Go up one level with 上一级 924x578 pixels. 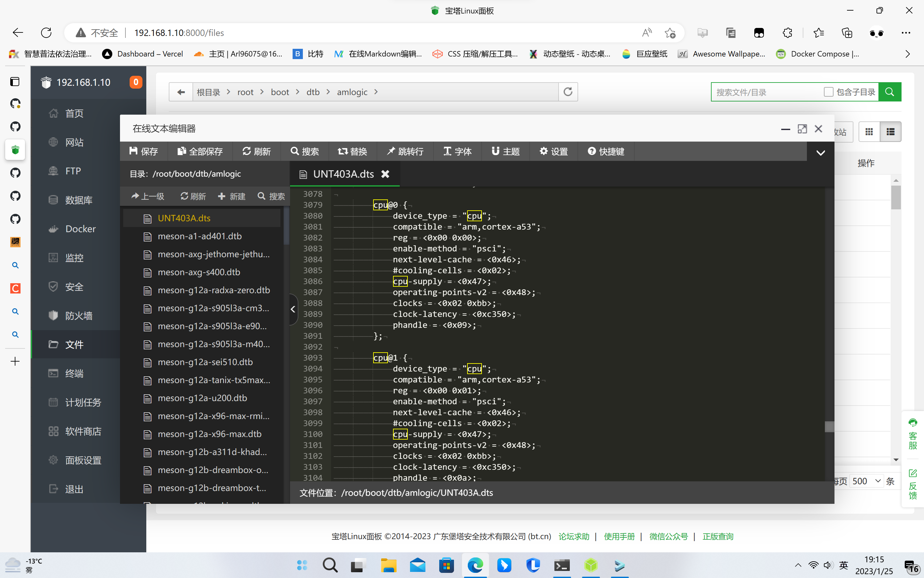tap(147, 196)
